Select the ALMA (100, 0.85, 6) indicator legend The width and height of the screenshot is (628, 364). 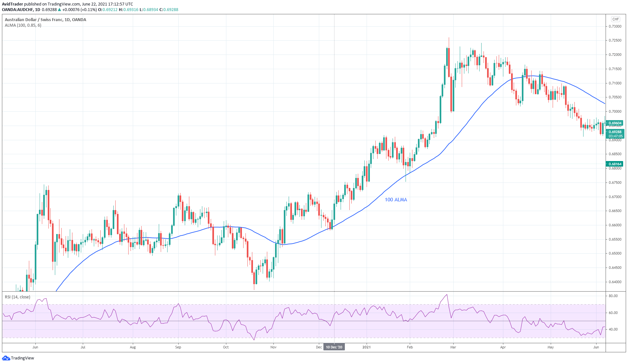click(x=23, y=25)
